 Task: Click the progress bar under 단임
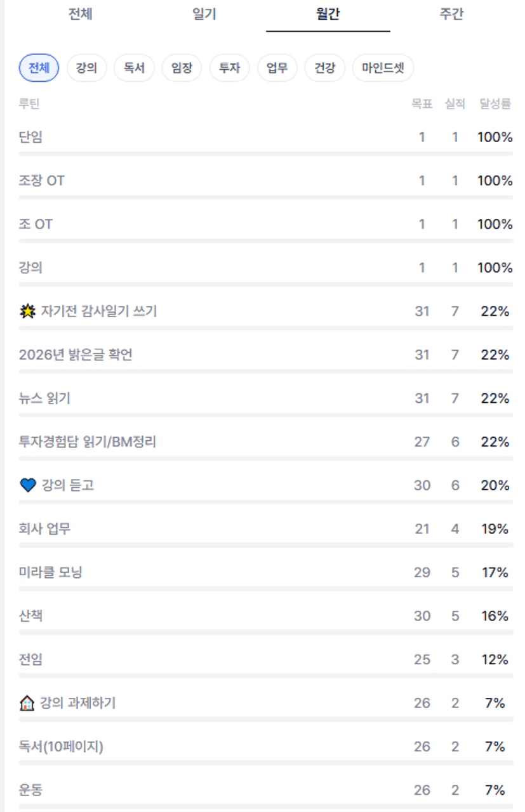265,154
